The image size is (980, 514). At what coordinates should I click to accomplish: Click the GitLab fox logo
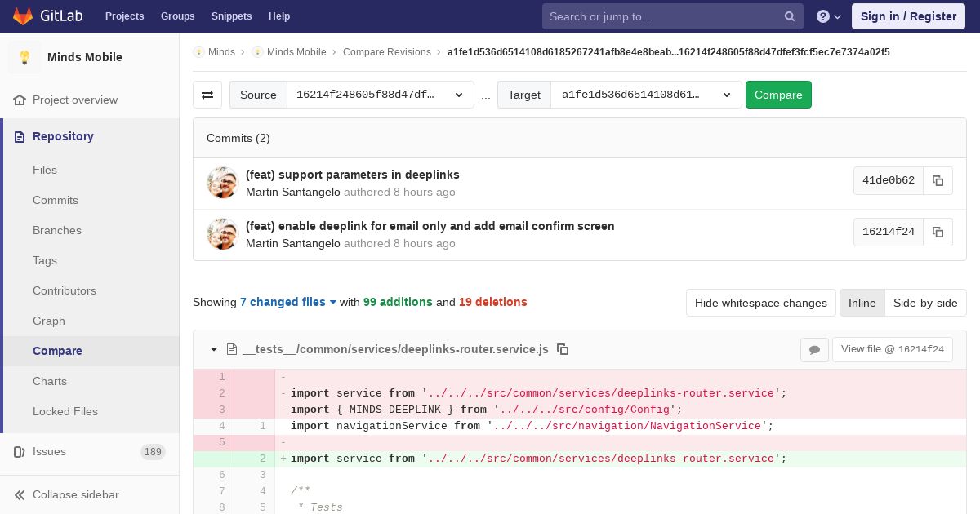tap(23, 16)
